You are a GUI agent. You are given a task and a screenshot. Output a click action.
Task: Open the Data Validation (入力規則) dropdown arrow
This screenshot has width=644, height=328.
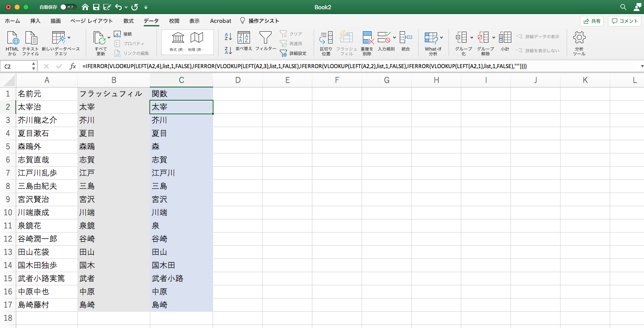click(394, 37)
